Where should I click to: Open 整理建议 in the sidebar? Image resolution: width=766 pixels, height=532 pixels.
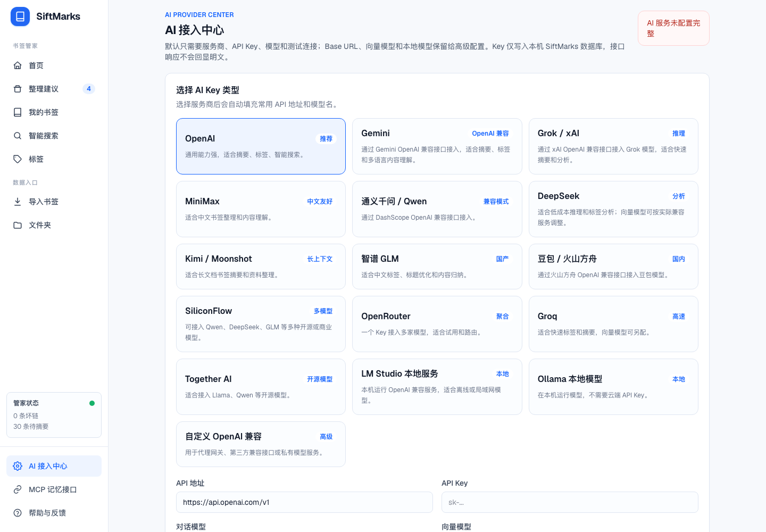pyautogui.click(x=54, y=89)
